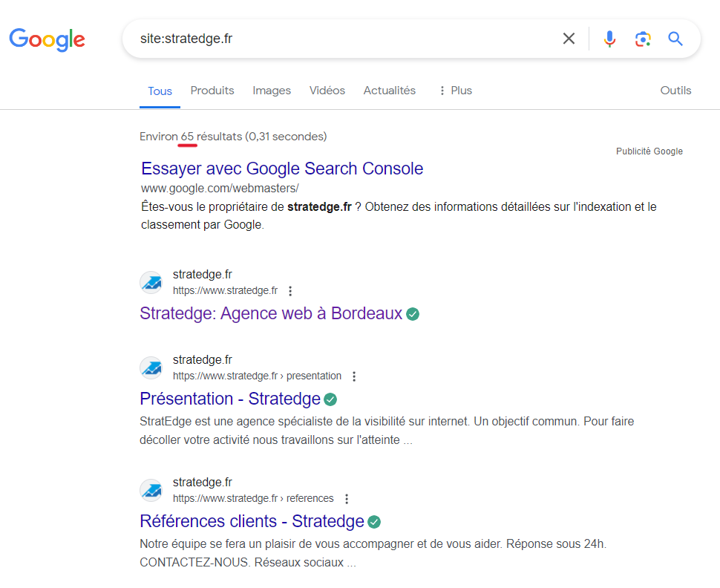Open options dots next to https://www.stratedge.fr

[x=290, y=291]
